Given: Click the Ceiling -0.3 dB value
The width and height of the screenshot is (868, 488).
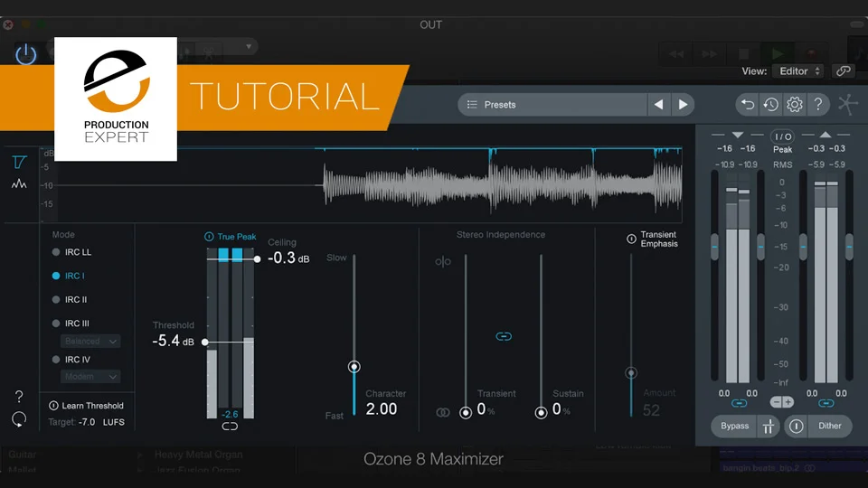Looking at the screenshot, I should (x=288, y=258).
